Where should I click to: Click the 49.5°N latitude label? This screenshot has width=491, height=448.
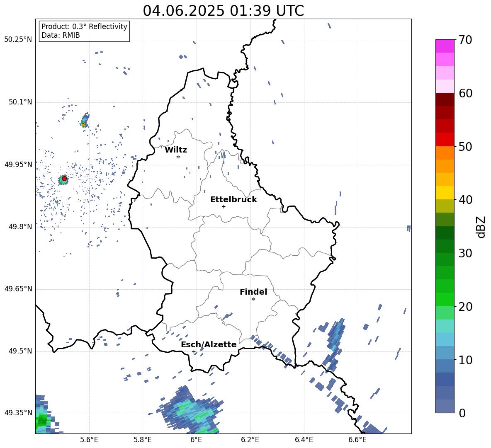click(20, 351)
